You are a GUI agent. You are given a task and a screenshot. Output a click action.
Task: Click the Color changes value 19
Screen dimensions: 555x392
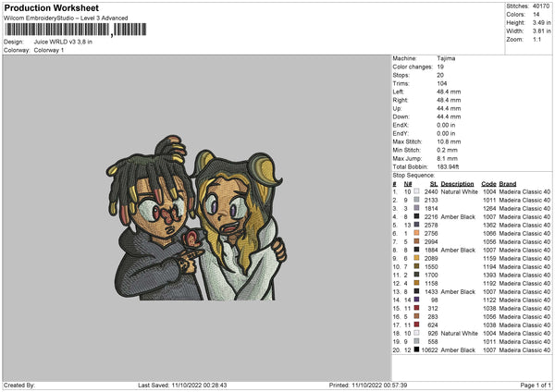tap(440, 67)
